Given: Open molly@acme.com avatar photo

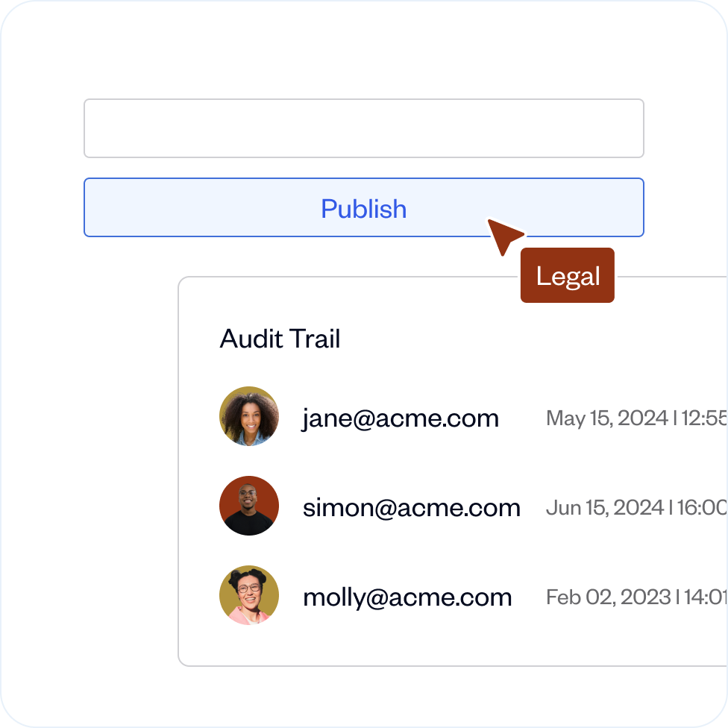Looking at the screenshot, I should (x=249, y=596).
